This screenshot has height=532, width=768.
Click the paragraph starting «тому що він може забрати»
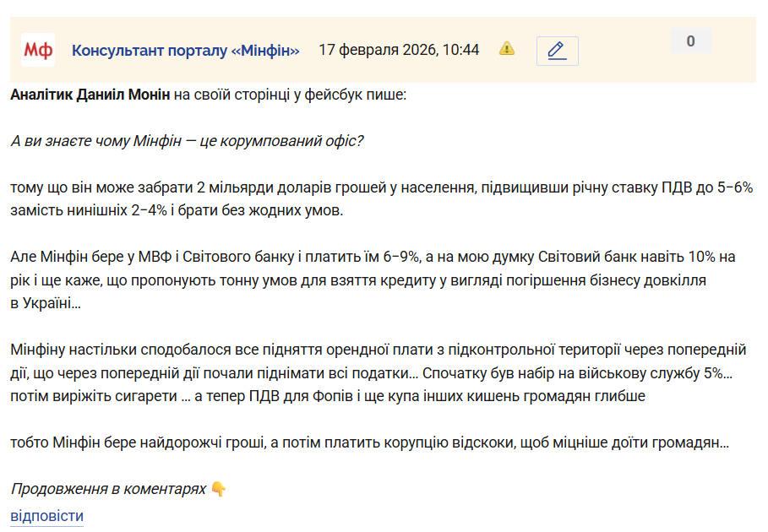[x=380, y=187]
